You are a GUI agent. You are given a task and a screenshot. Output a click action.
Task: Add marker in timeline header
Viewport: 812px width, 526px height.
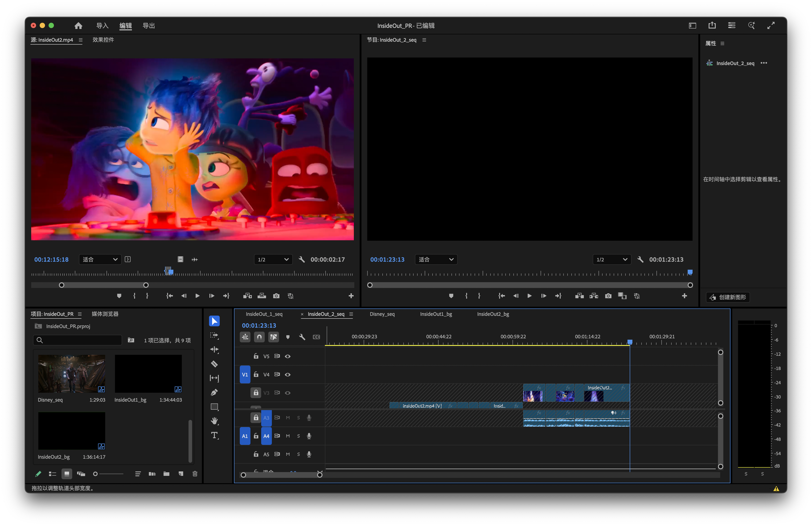pyautogui.click(x=288, y=337)
